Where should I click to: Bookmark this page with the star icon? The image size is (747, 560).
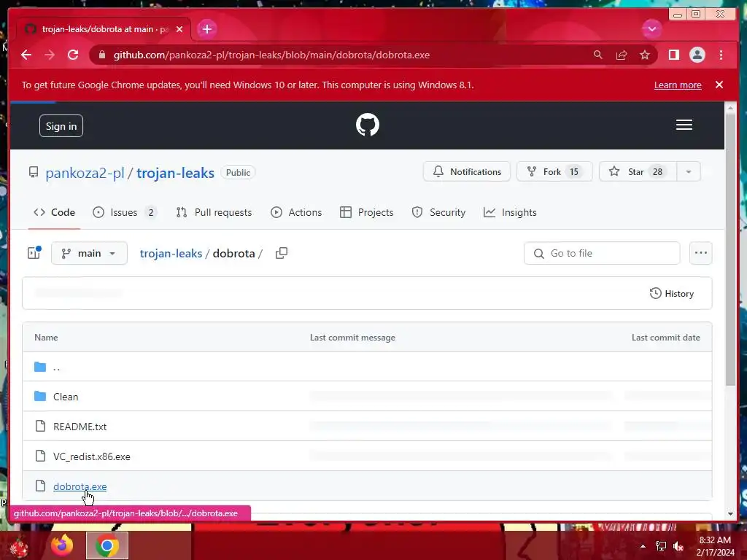click(x=645, y=55)
